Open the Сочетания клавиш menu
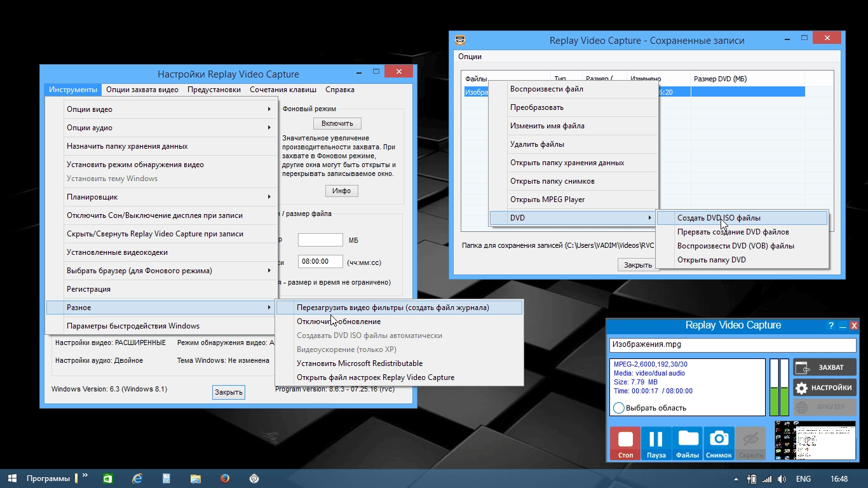The height and width of the screenshot is (488, 868). pos(283,90)
